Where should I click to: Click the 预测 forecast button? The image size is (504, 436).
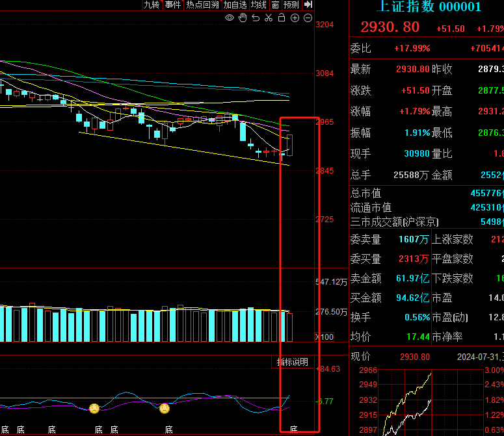pyautogui.click(x=291, y=5)
